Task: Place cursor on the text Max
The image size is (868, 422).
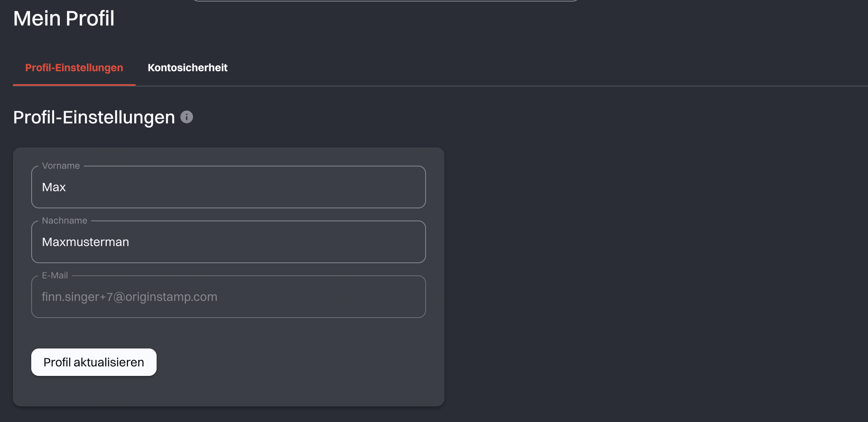Action: pos(54,187)
